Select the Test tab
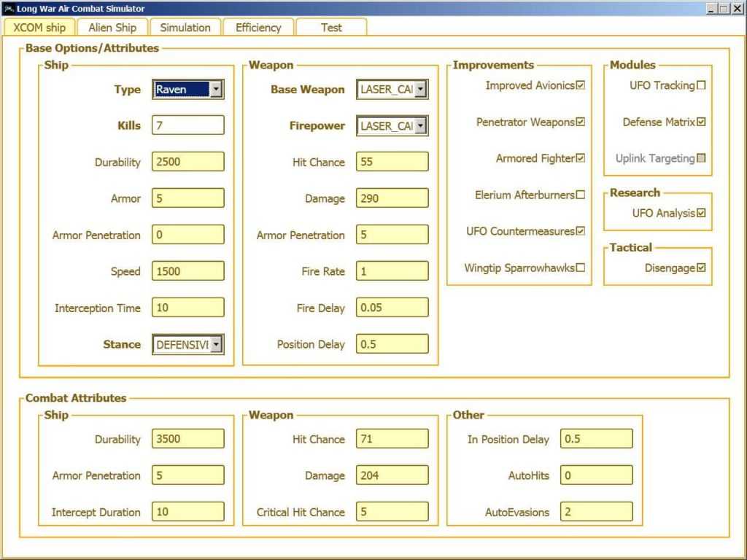Viewport: 747px width, 560px height. pyautogui.click(x=331, y=28)
